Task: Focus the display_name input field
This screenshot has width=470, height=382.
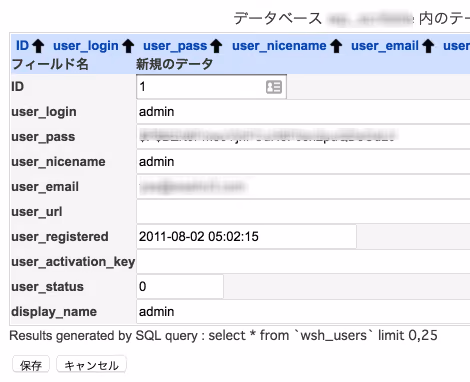Action: pos(303,312)
